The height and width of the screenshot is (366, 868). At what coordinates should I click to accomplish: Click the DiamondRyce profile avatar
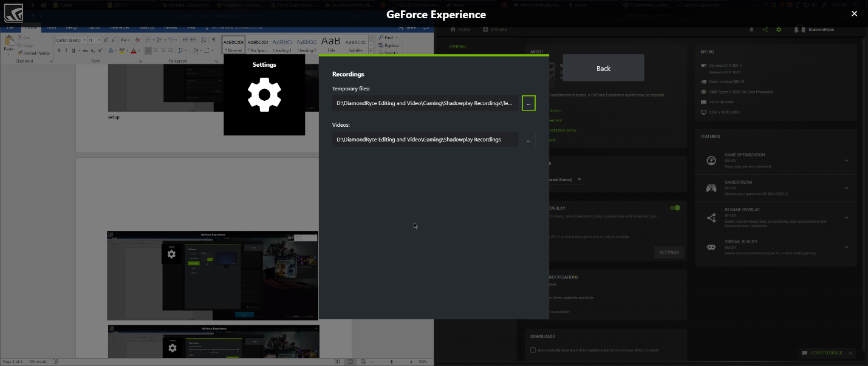pyautogui.click(x=801, y=29)
